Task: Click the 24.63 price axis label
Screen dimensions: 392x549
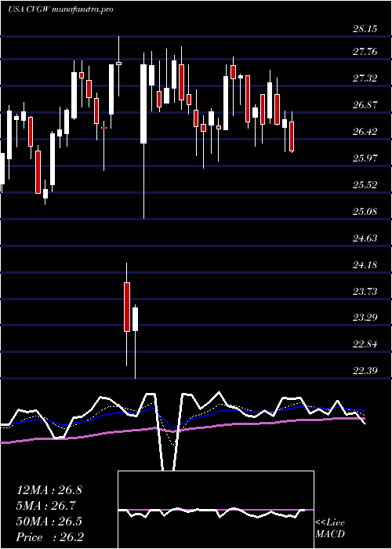Action: click(x=365, y=238)
